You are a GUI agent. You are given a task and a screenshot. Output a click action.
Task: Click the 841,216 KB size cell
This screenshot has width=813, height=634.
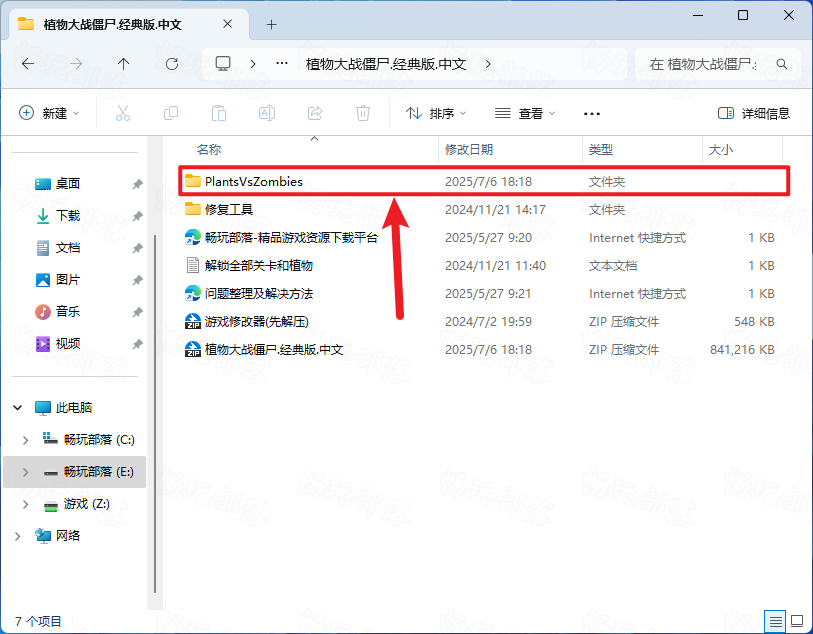742,349
